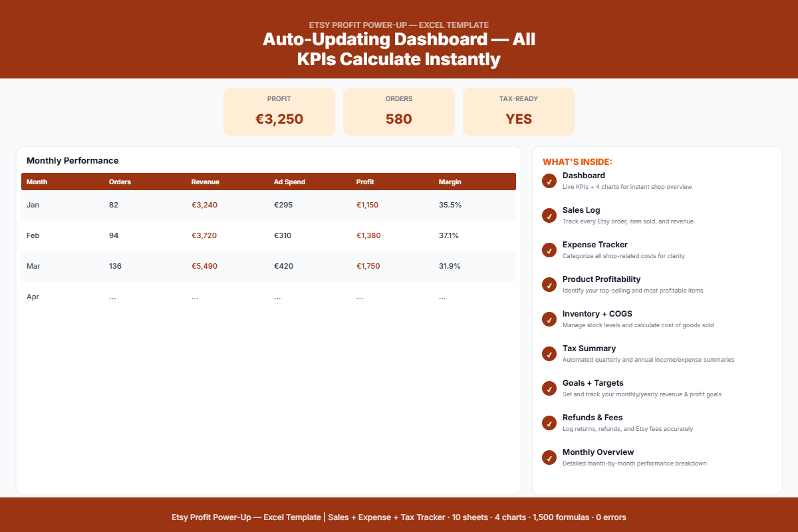Select the Margin column header
Viewport: 798px width, 532px height.
pos(450,182)
